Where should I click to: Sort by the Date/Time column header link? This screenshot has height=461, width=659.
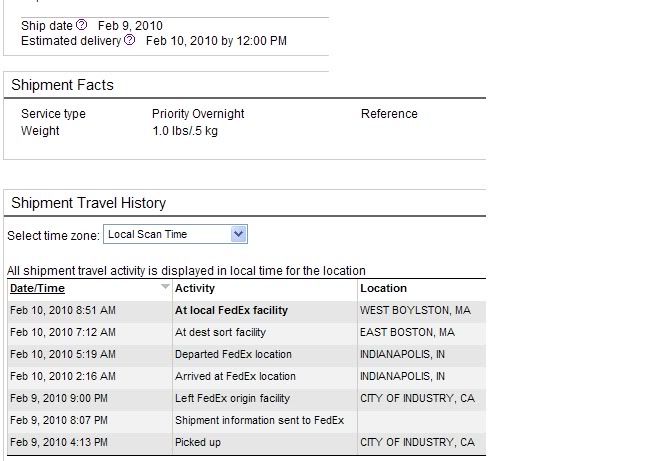[x=37, y=288]
